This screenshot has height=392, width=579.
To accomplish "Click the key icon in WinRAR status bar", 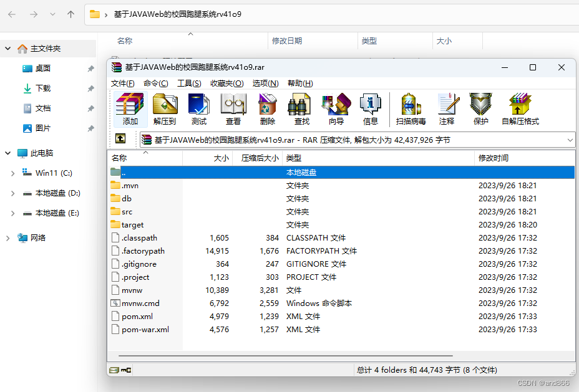I will [126, 370].
